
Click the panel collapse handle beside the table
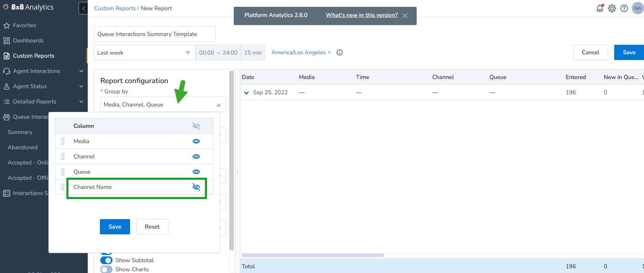pos(237,172)
